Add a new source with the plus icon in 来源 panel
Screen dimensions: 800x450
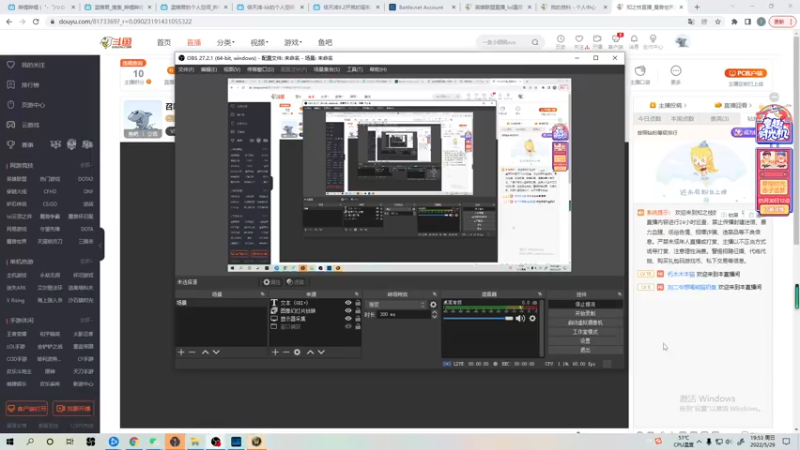(275, 352)
